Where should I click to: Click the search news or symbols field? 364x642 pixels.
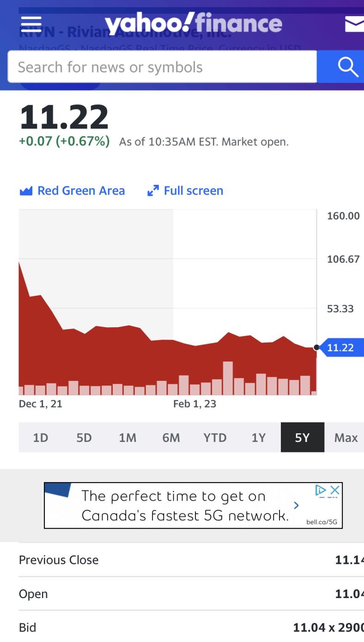pos(162,67)
